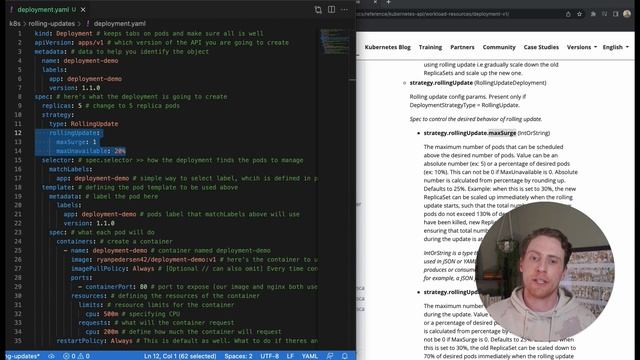Click the presenter webcam video bubble
The height and width of the screenshot is (360, 640).
[544, 271]
